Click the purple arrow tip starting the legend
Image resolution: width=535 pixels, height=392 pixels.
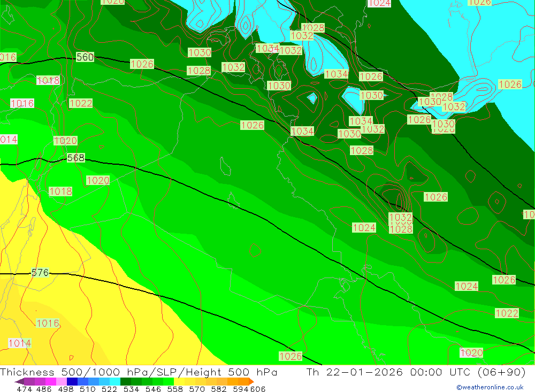[19, 381]
